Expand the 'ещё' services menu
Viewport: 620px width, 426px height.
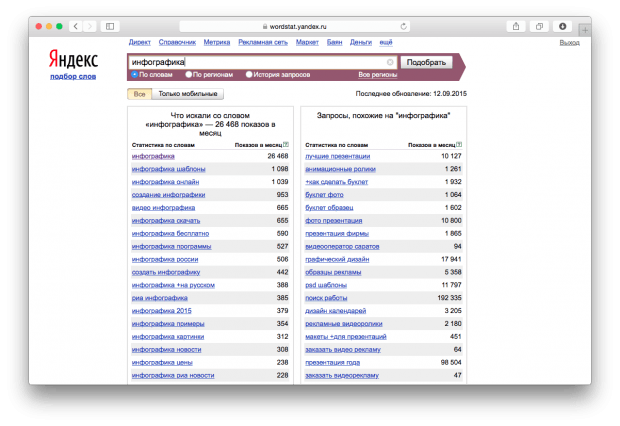386,43
